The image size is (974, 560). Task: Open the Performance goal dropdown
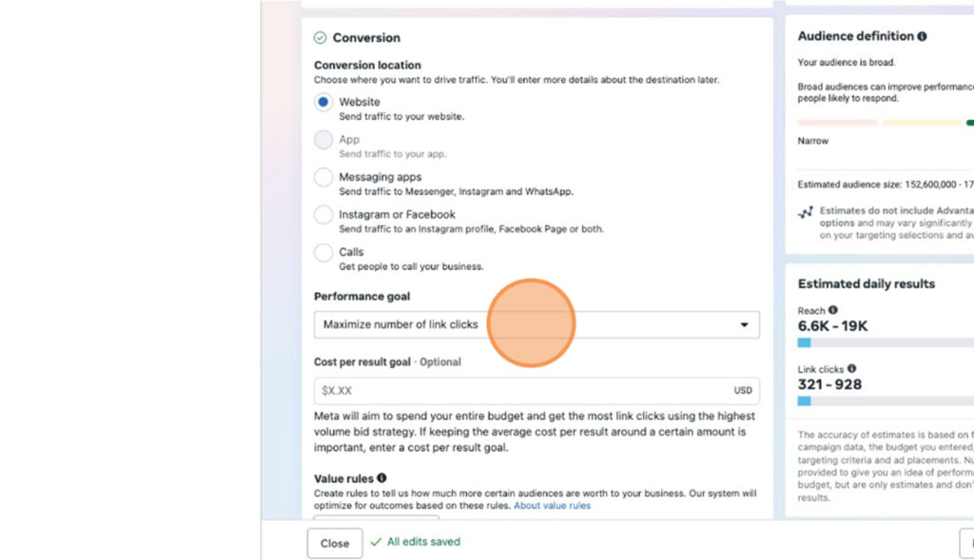536,325
